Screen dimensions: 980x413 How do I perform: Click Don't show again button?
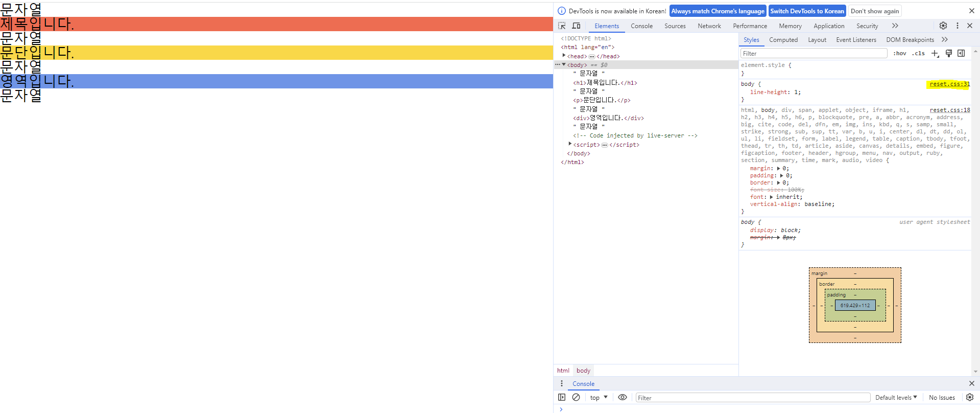click(x=875, y=11)
